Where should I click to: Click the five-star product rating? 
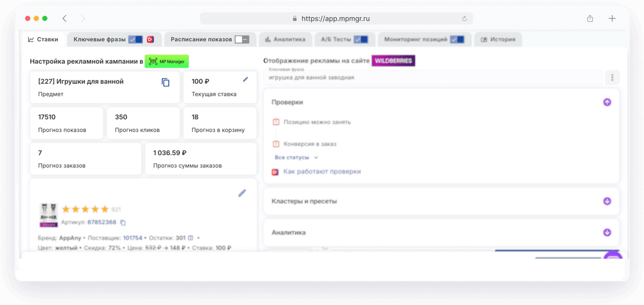point(85,209)
